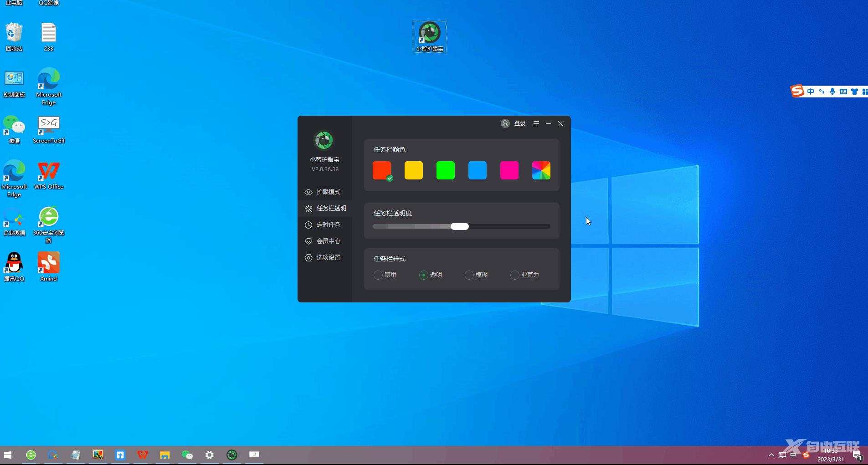Click the tray 中 IME language indicator
This screenshot has width=868, height=465.
click(x=793, y=455)
